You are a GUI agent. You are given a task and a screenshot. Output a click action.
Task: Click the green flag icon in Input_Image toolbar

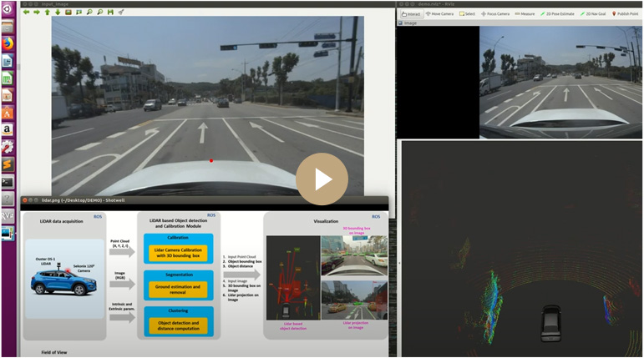click(x=79, y=13)
